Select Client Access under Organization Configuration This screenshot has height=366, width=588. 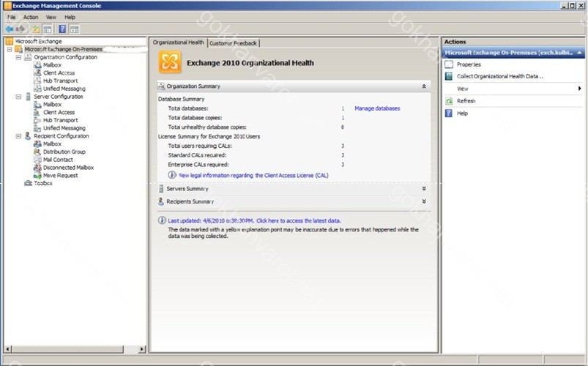59,72
